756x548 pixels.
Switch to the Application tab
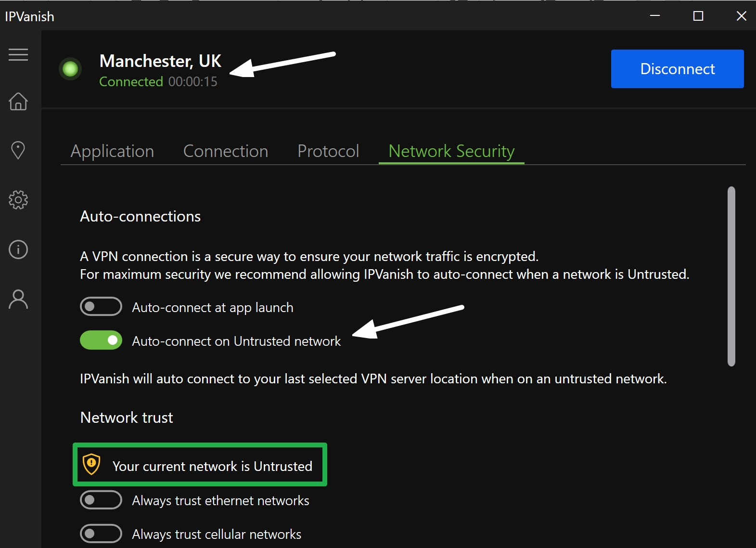tap(112, 151)
